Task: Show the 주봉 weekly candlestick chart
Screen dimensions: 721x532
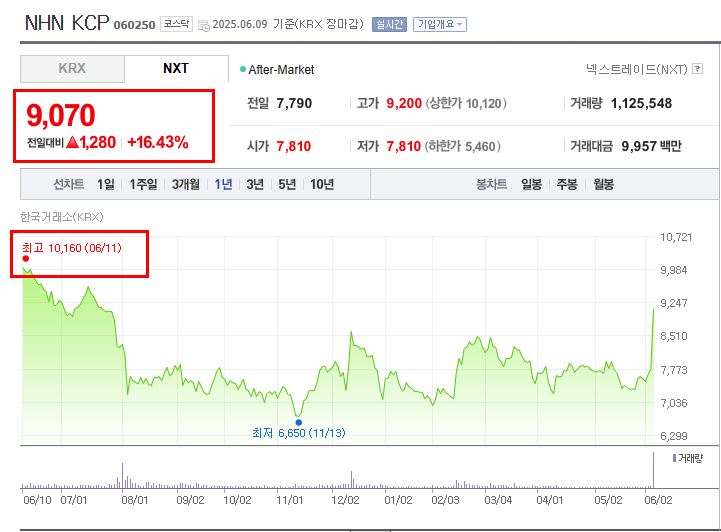Action: coord(567,184)
